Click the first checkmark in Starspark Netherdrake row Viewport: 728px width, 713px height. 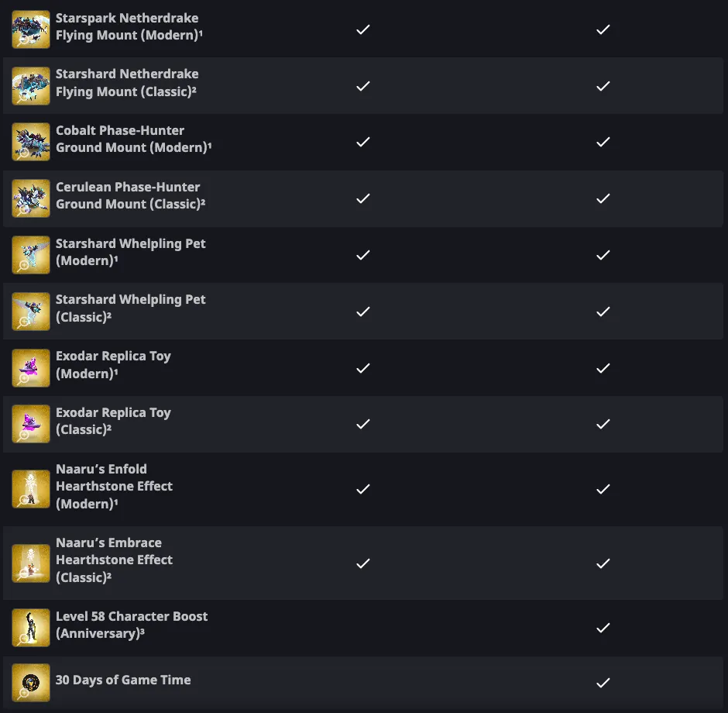pos(362,29)
